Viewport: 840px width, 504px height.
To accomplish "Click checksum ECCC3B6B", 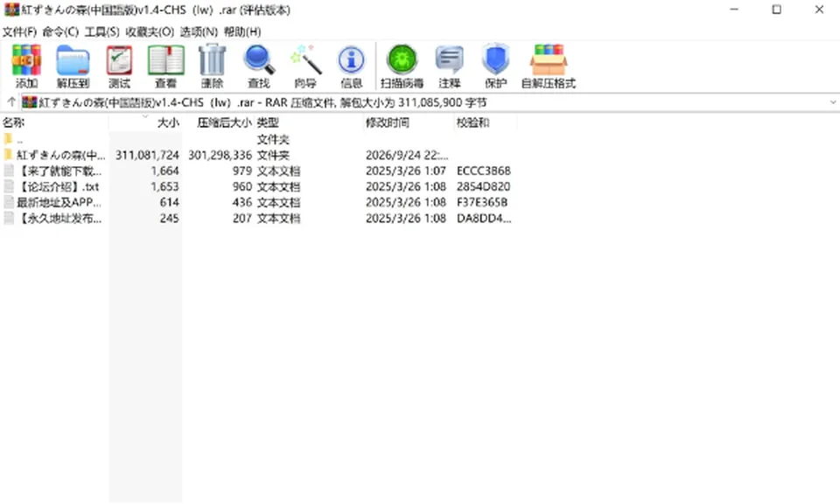I will tap(484, 171).
